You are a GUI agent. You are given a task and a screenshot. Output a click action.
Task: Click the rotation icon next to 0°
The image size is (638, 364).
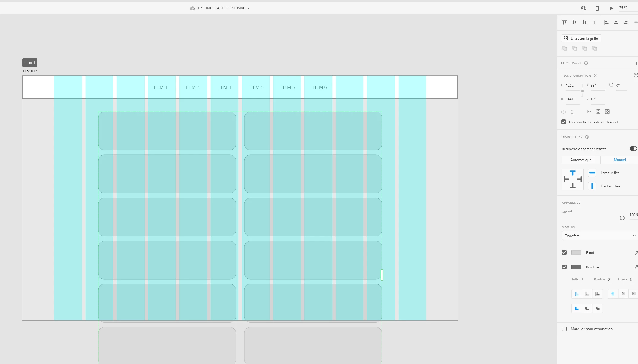[611, 85]
